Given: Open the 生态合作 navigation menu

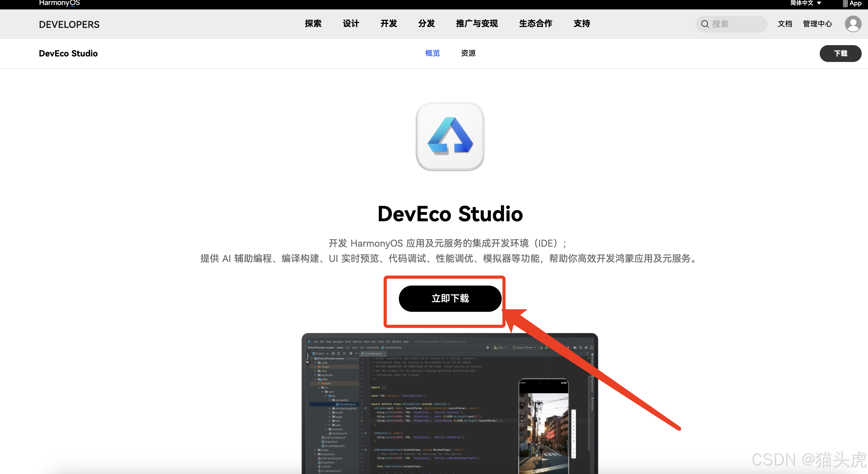Looking at the screenshot, I should [x=536, y=24].
